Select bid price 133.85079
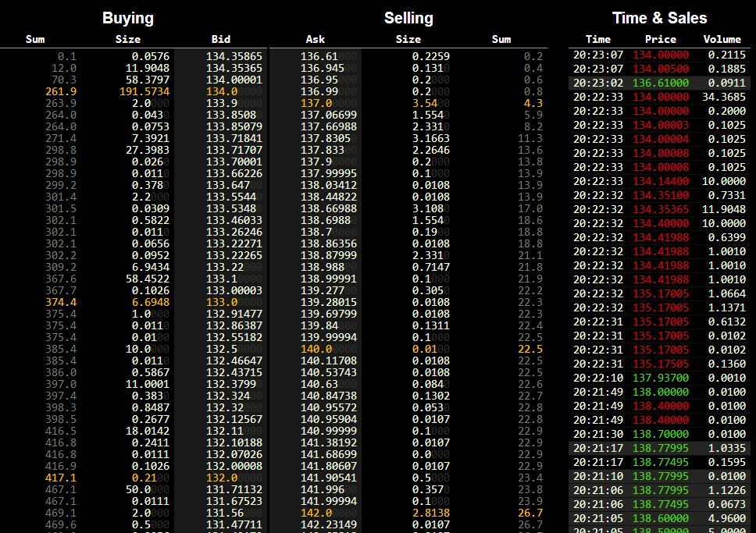Image resolution: width=756 pixels, height=533 pixels. pos(234,126)
